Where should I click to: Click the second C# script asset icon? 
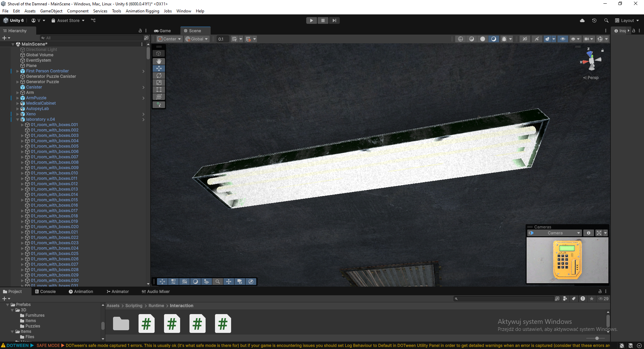click(172, 323)
